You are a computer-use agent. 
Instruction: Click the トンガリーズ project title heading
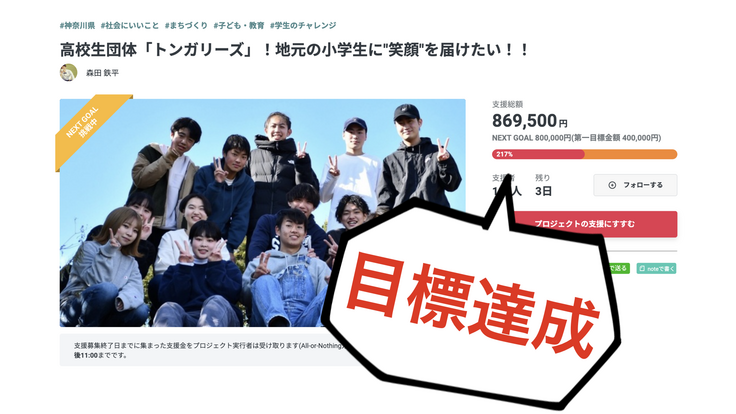point(294,50)
